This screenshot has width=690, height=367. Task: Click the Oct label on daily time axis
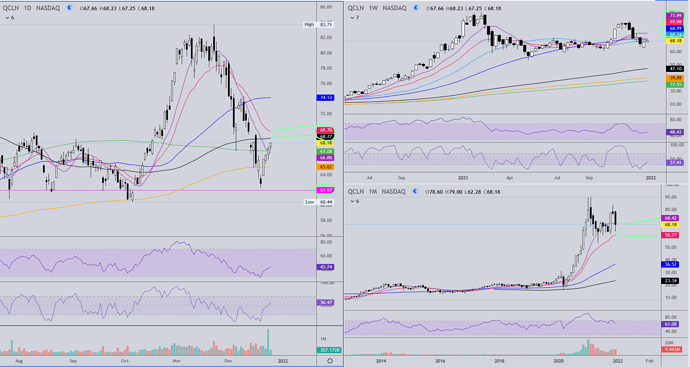coord(125,361)
